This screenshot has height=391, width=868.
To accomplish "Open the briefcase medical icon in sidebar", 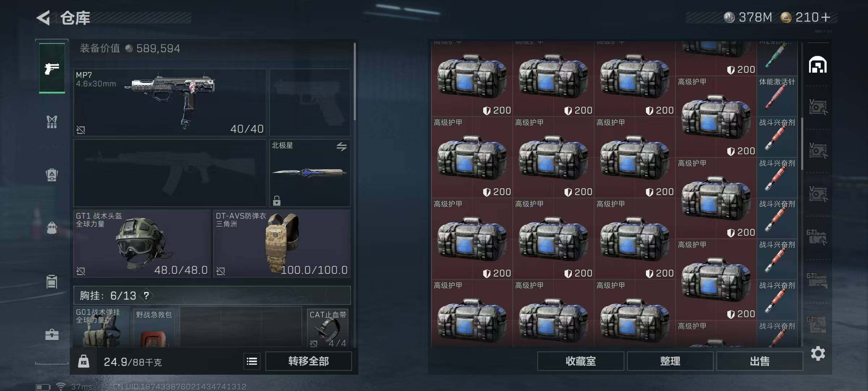I will [x=52, y=334].
